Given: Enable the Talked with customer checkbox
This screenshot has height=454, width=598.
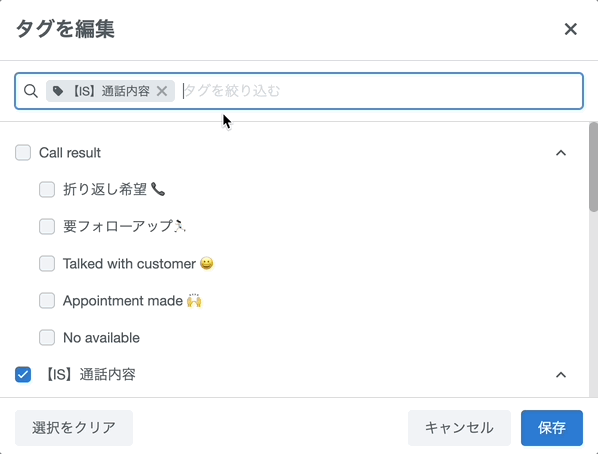Looking at the screenshot, I should click(47, 264).
